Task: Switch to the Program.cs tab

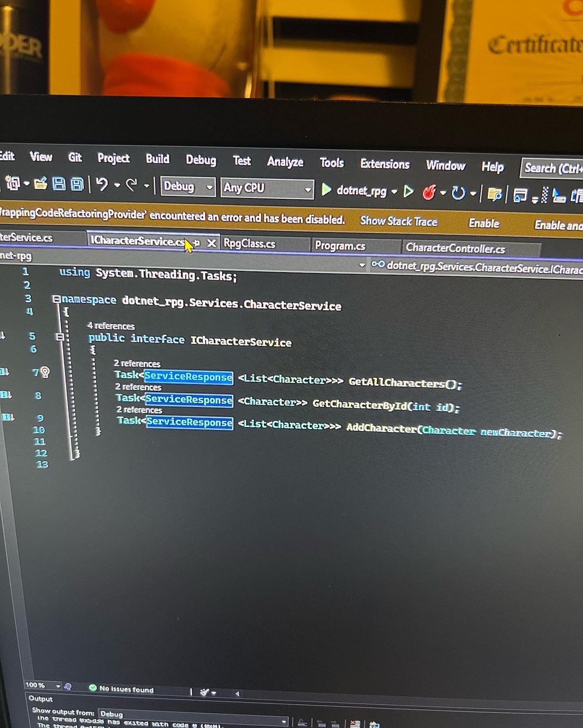Action: coord(356,246)
